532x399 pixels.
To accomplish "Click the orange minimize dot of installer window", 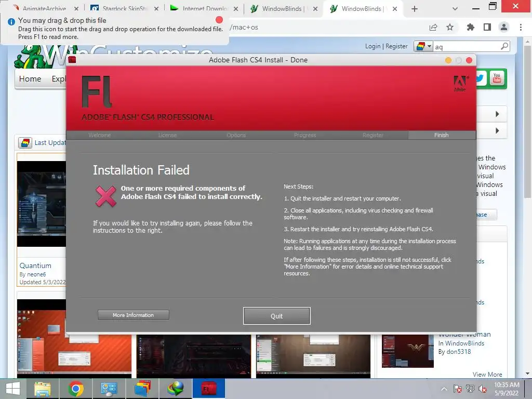I will click(448, 60).
